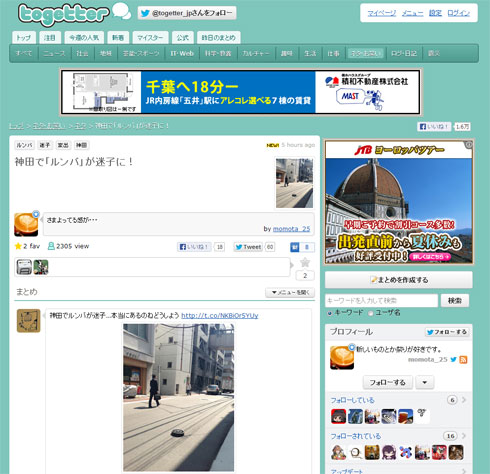
Task: Click first avatar under フォローしている
Action: point(338,417)
